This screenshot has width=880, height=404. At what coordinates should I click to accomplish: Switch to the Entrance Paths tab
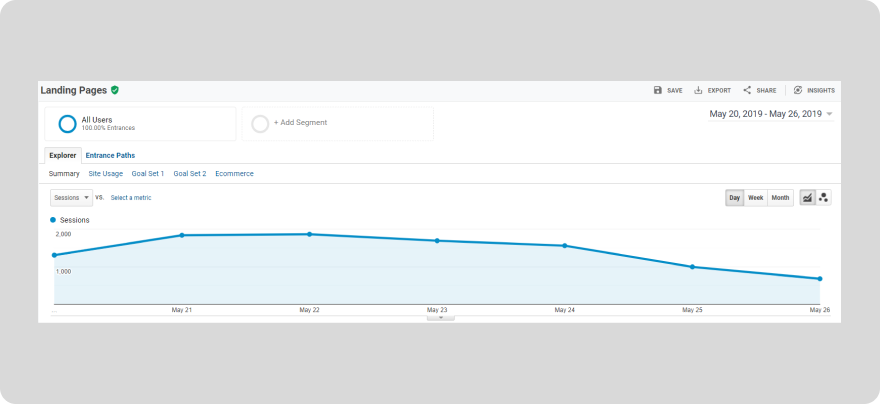pyautogui.click(x=110, y=155)
